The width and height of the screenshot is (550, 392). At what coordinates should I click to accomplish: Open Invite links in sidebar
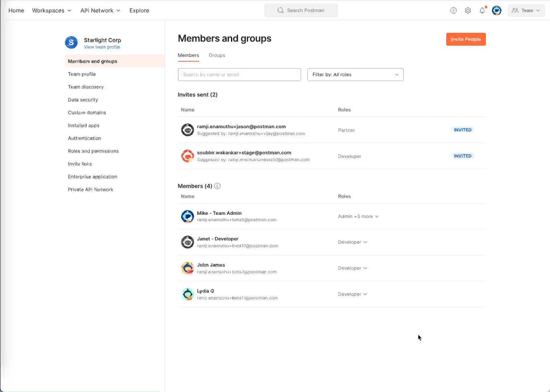pos(80,164)
